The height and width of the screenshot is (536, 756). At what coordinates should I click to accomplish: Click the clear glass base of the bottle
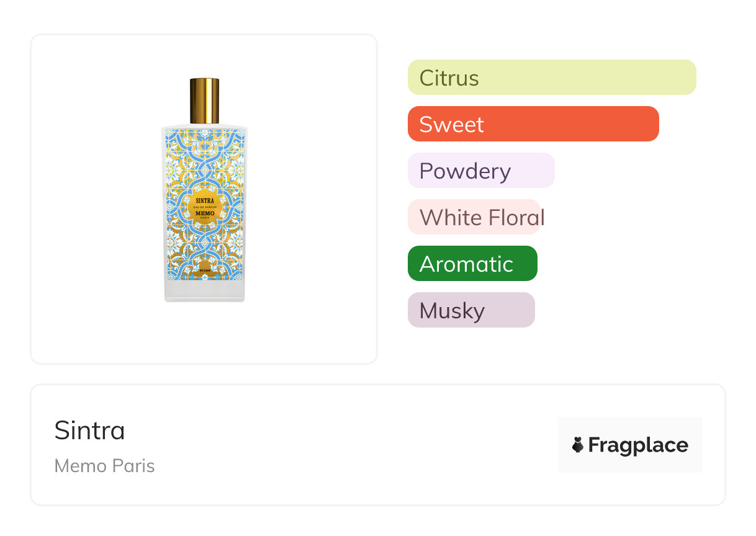[204, 291]
